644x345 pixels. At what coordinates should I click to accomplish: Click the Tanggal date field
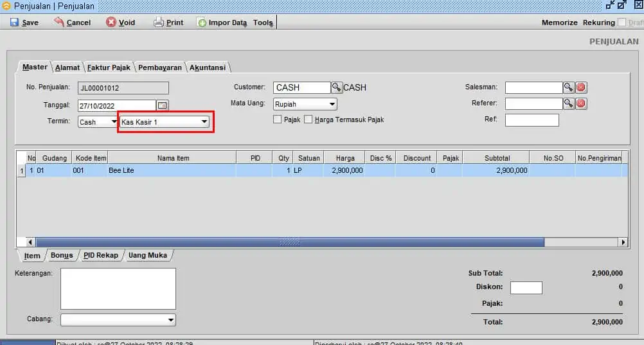point(116,105)
